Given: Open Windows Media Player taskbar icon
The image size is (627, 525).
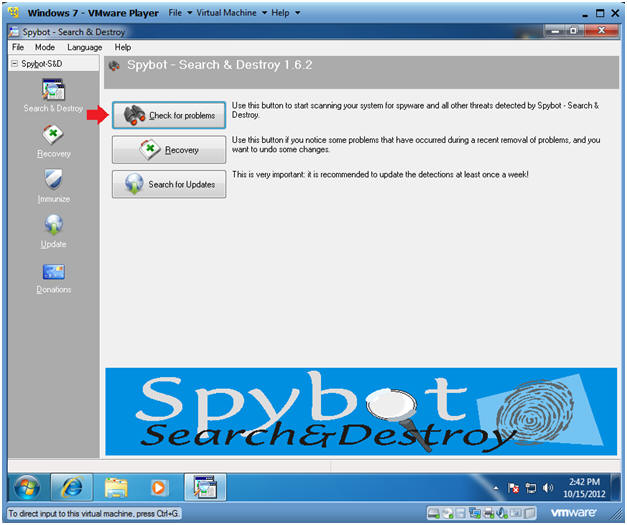Looking at the screenshot, I should tap(159, 488).
